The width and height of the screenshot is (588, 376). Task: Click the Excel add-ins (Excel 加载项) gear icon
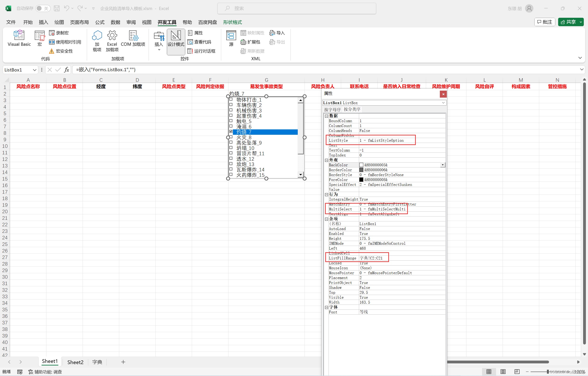click(x=112, y=36)
